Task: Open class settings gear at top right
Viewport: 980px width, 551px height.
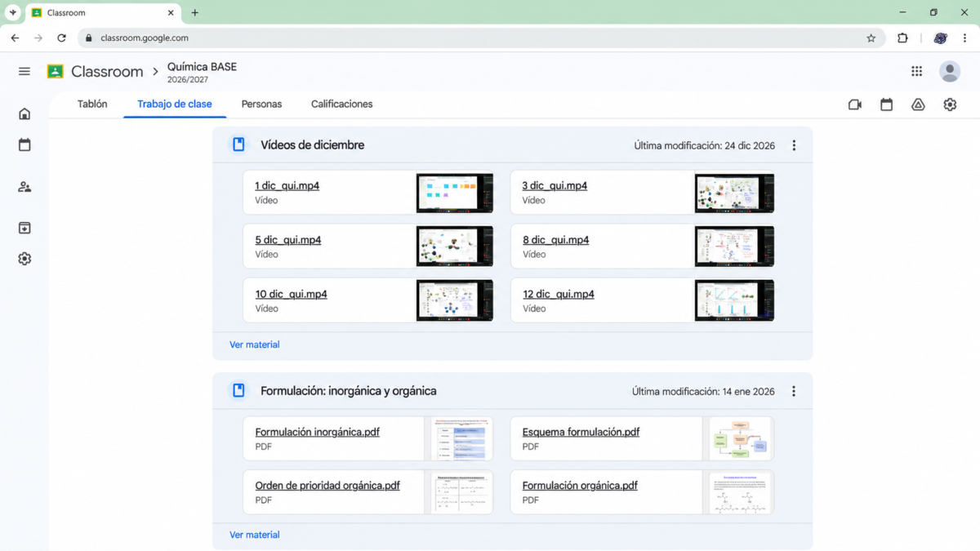Action: pyautogui.click(x=950, y=104)
